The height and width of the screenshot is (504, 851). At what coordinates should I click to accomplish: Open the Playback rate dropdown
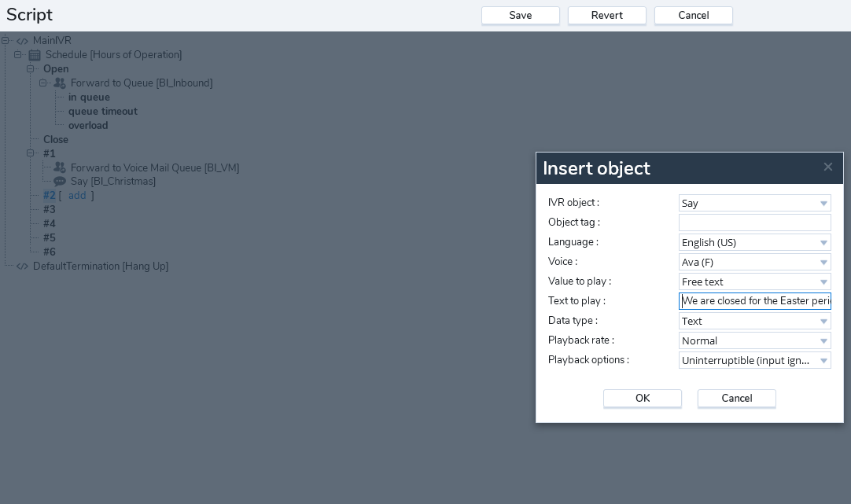pyautogui.click(x=754, y=340)
